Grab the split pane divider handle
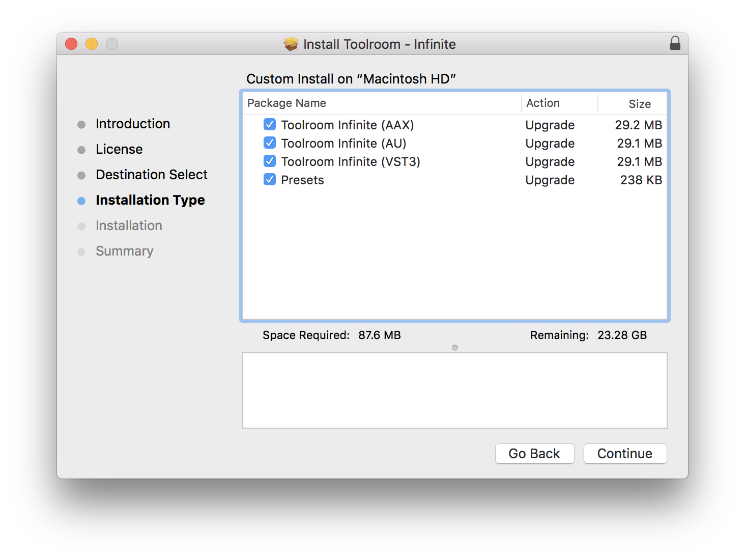This screenshot has height=560, width=745. coord(455,348)
